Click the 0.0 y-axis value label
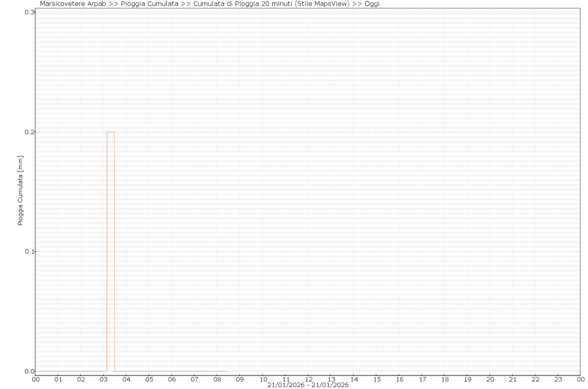Image resolution: width=588 pixels, height=389 pixels. 29,372
